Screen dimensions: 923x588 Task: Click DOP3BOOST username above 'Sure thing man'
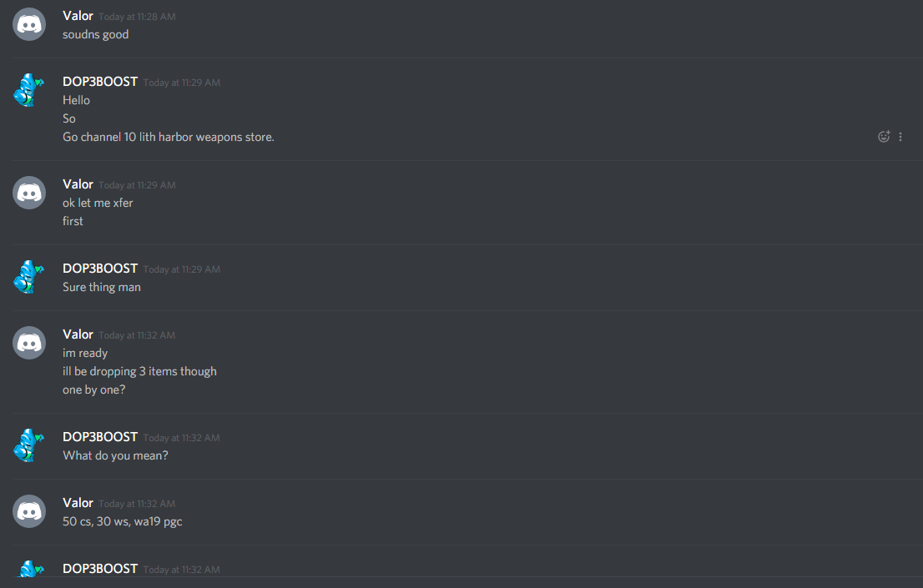100,269
